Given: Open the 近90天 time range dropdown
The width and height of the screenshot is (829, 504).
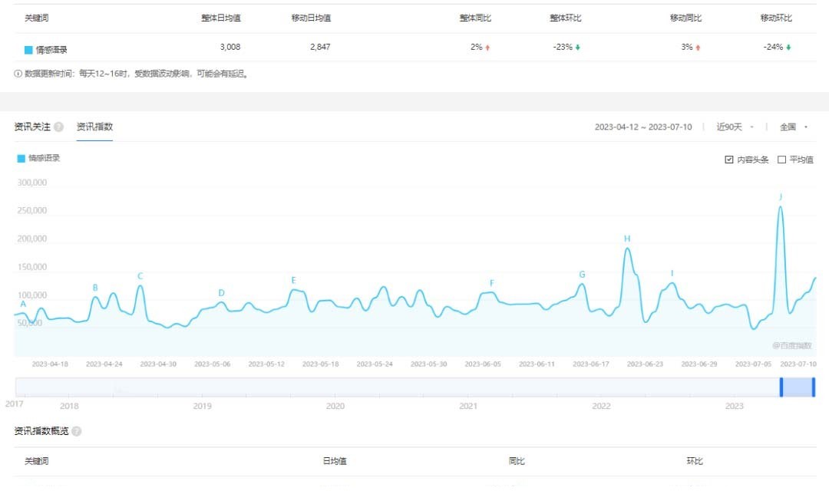Looking at the screenshot, I should (735, 127).
